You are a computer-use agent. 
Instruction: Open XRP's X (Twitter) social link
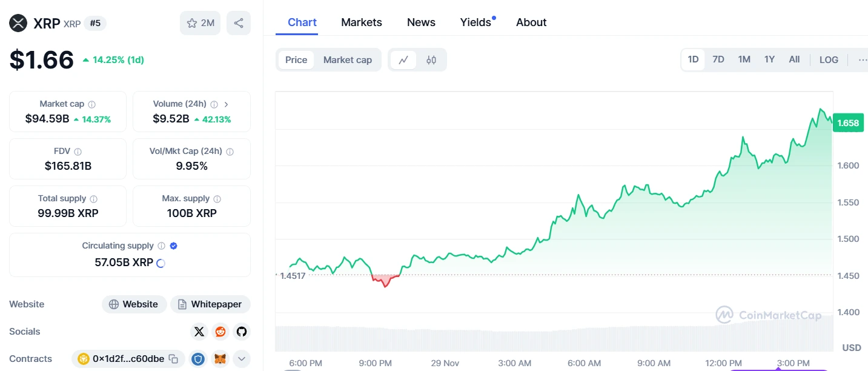tap(199, 332)
